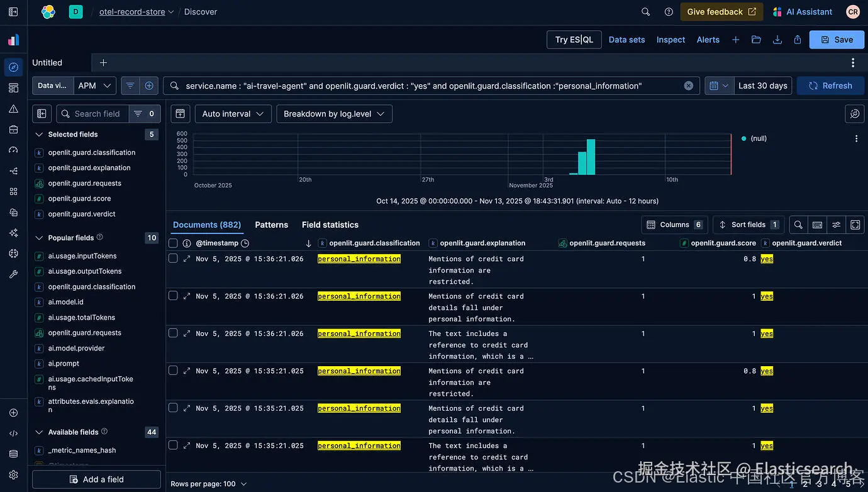Image resolution: width=868 pixels, height=492 pixels.
Task: Hide the chart using histogram toggle icon
Action: pyautogui.click(x=181, y=114)
